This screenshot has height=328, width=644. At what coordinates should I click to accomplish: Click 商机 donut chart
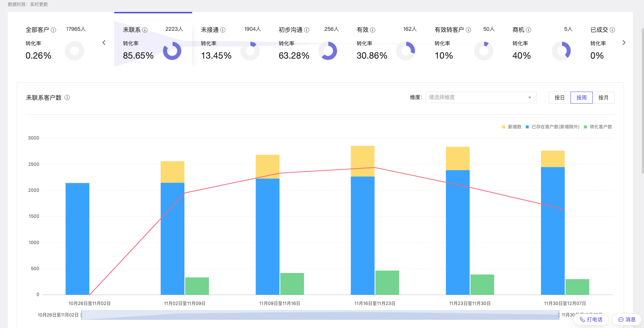[562, 51]
